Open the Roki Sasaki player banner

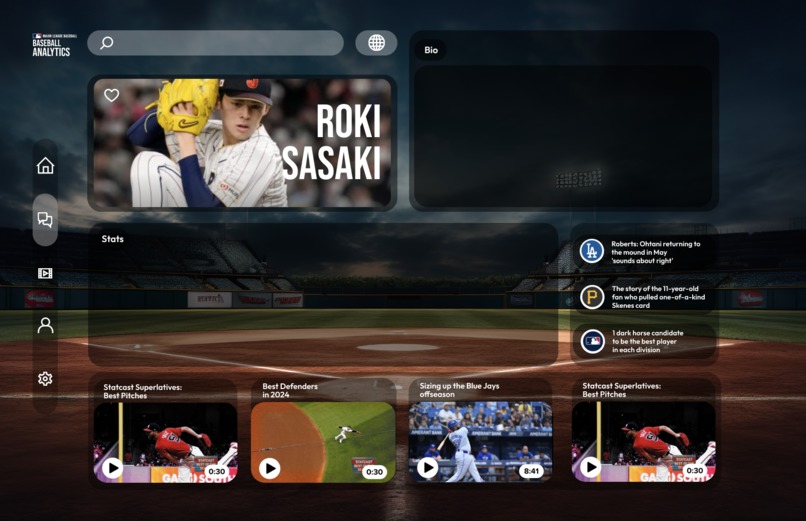coord(242,143)
